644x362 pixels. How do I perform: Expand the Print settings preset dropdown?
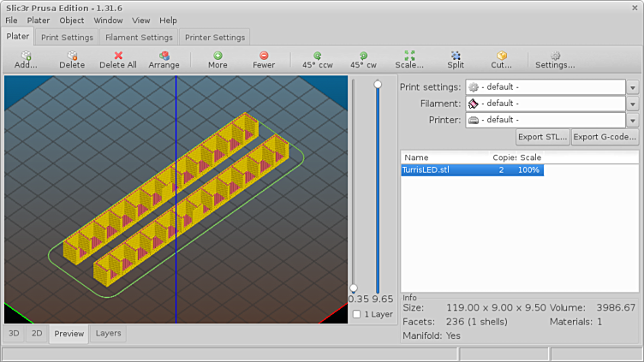632,87
